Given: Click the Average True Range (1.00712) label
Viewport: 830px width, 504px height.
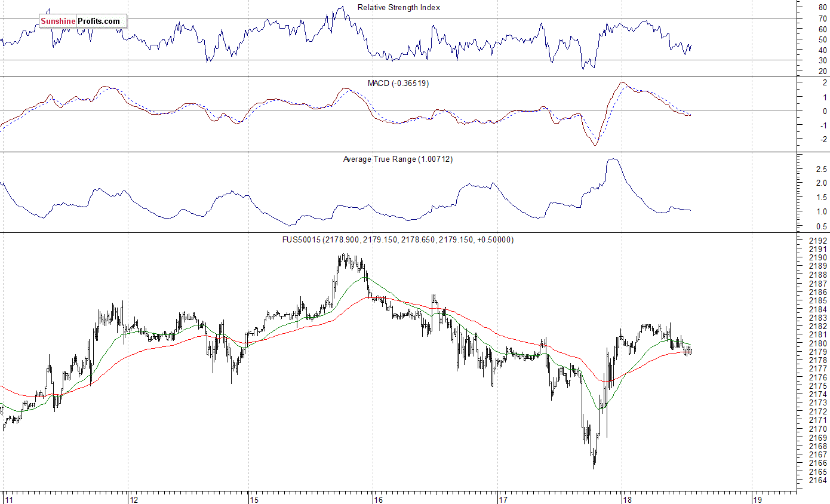Looking at the screenshot, I should [x=398, y=159].
